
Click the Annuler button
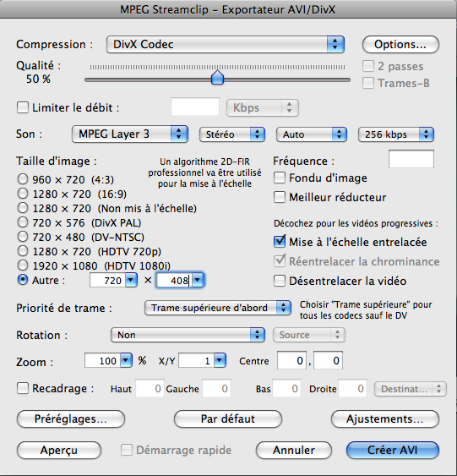294,450
